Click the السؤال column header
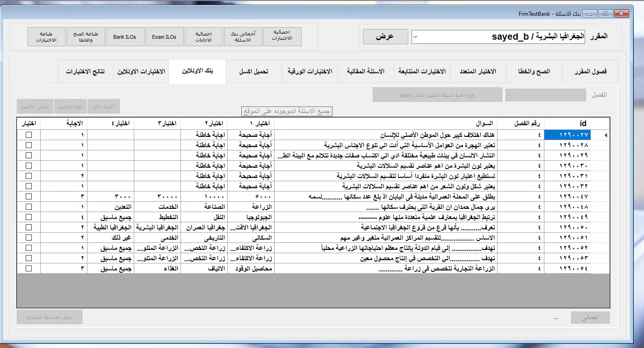 coord(386,123)
